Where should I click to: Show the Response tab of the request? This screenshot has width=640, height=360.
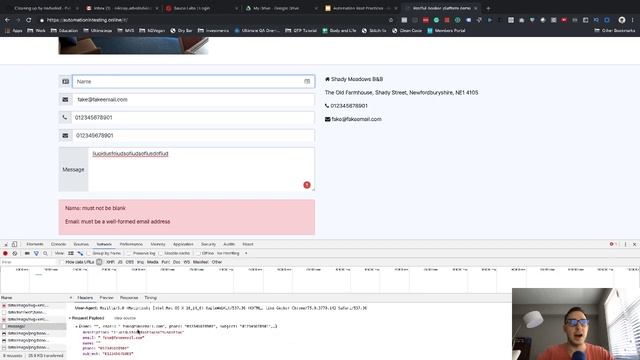pos(129,298)
